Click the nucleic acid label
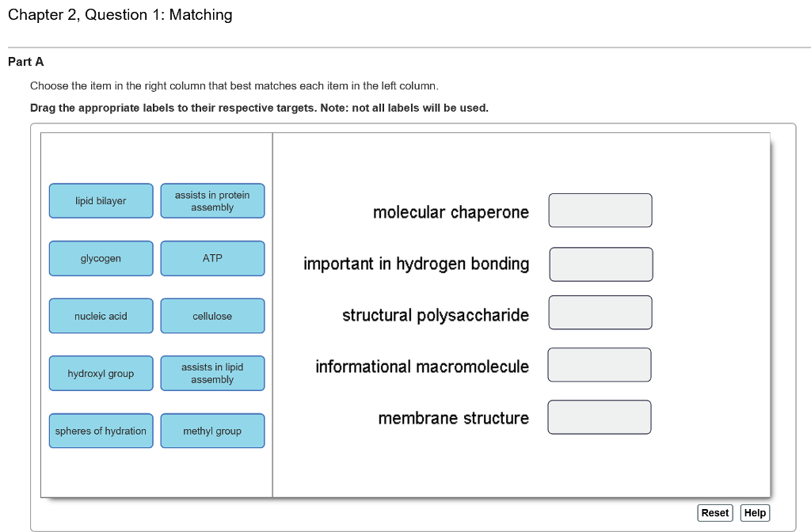 coord(101,315)
